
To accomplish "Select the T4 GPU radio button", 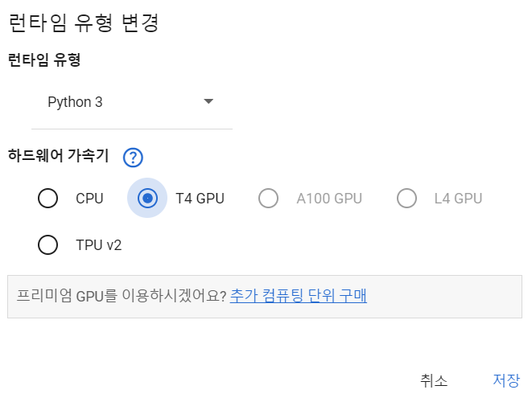I will coord(147,198).
